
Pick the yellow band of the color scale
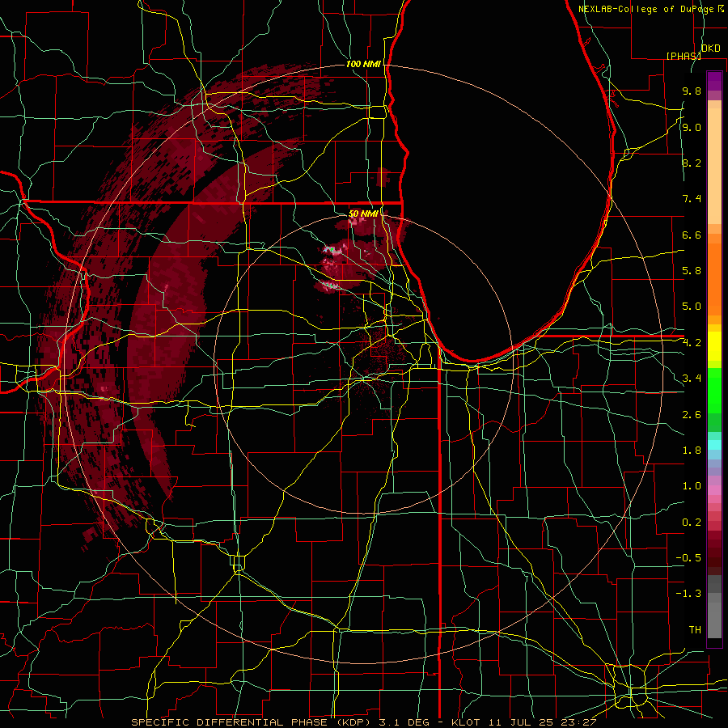(x=714, y=346)
